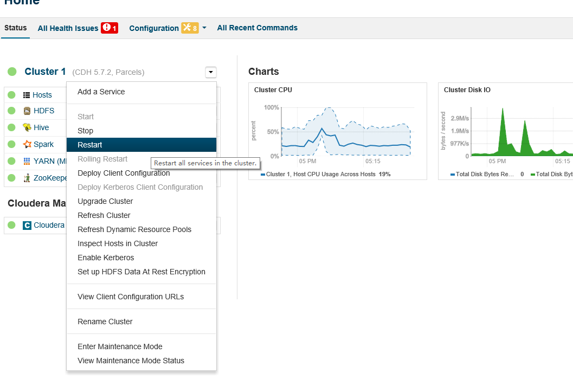Select Enter Maintenance Mode
573x392 pixels.
point(141,346)
